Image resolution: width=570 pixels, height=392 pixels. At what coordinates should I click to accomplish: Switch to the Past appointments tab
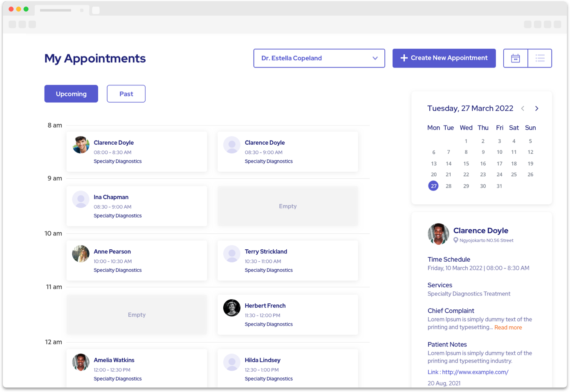pos(126,94)
